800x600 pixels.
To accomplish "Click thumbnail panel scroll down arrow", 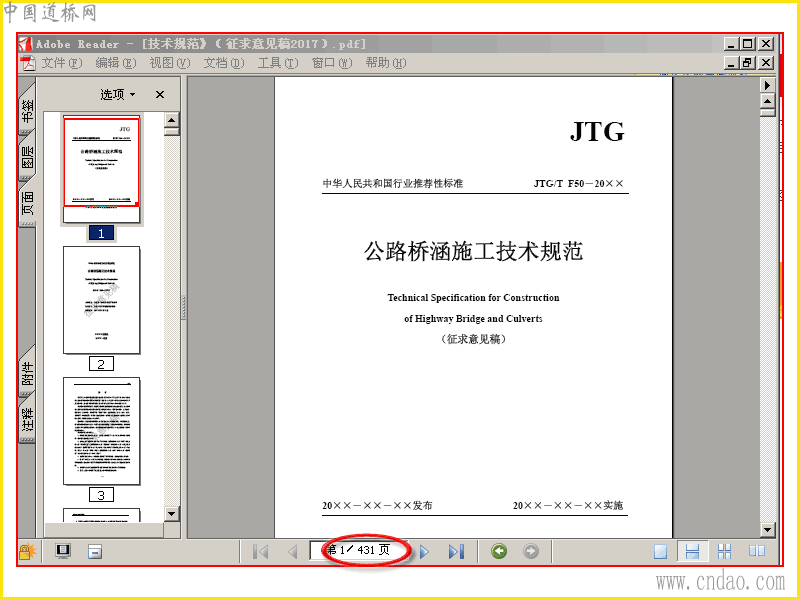I will pos(172,514).
